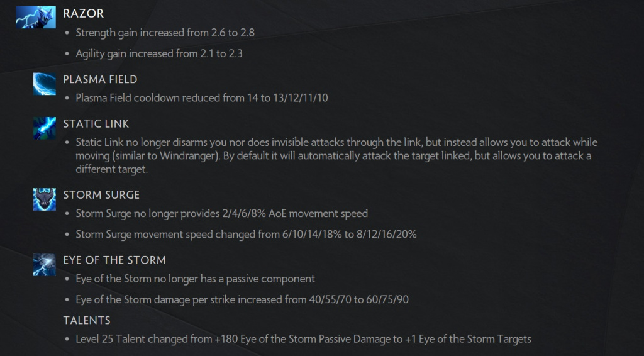Click the Static Link ability icon
644x356 pixels.
click(45, 128)
